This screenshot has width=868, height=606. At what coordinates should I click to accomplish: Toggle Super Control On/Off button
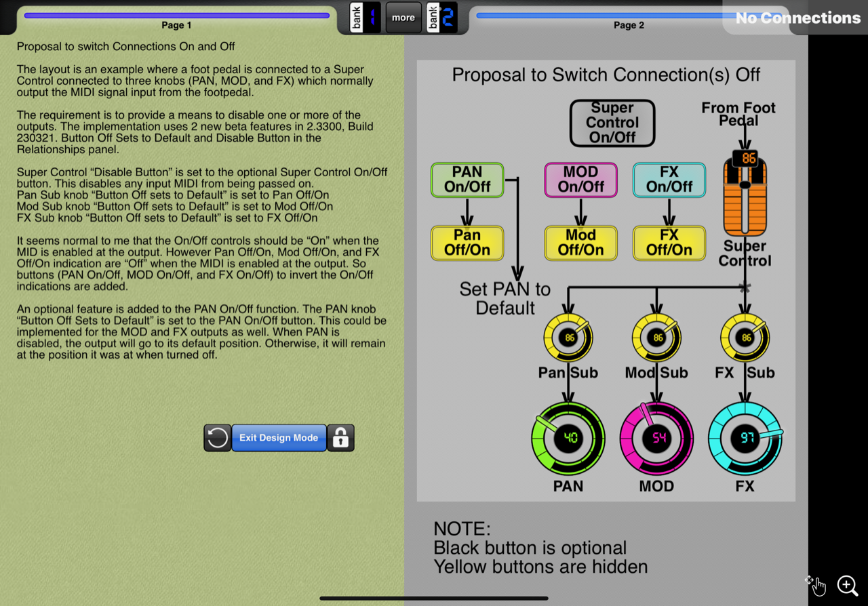(612, 123)
